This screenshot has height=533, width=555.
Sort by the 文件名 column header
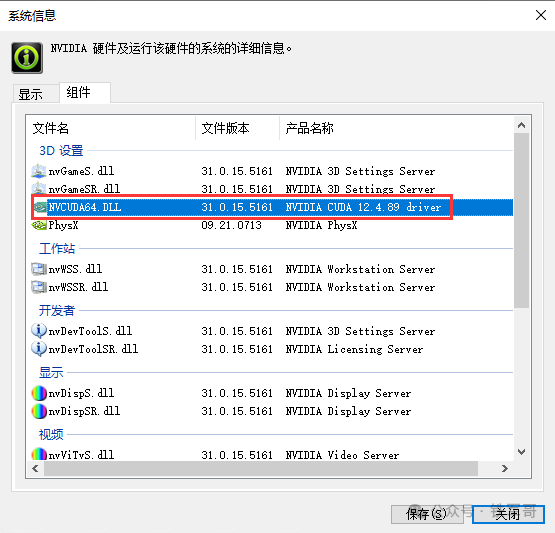click(x=110, y=128)
